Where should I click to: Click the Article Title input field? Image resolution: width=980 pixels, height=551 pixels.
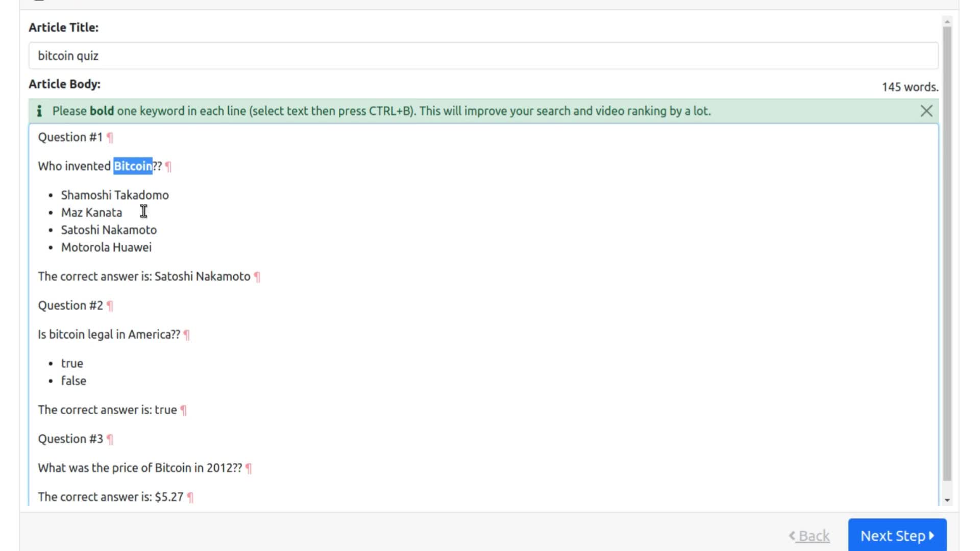[483, 56]
